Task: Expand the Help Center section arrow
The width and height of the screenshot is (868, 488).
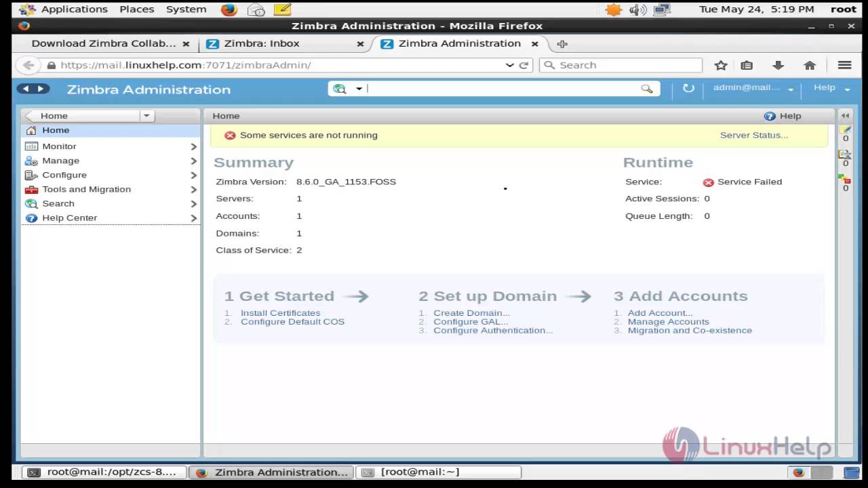Action: [193, 218]
